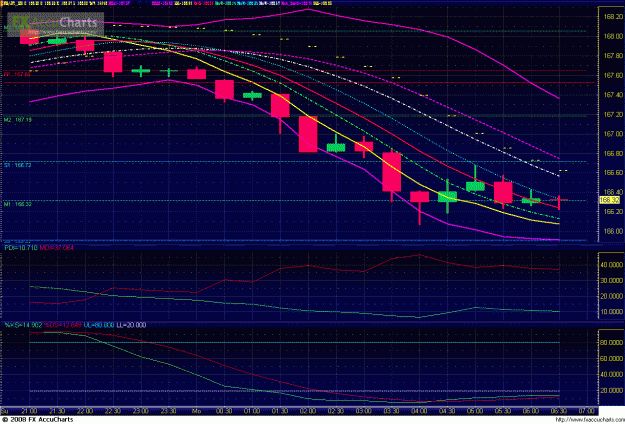This screenshot has height=424, width=625.
Task: Click the MDI=37.064 indicator label
Action: (57, 247)
